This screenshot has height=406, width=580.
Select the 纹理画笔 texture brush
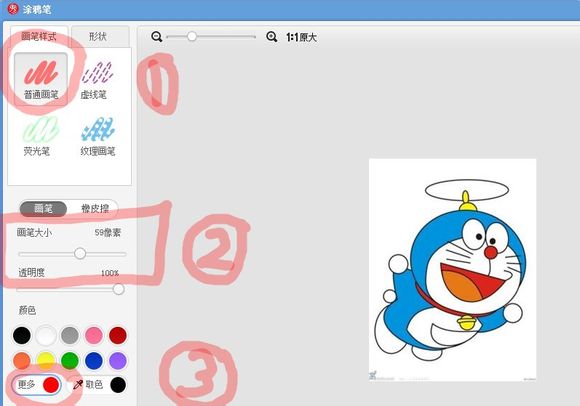tap(98, 136)
